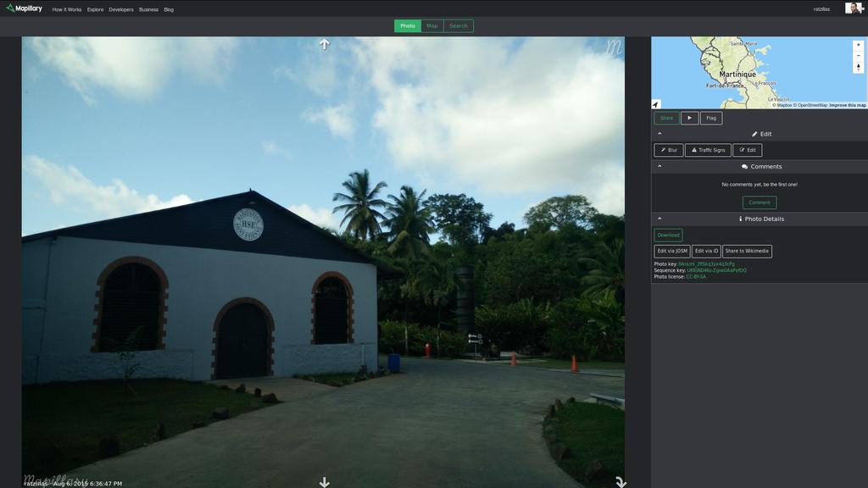This screenshot has width=868, height=488.
Task: Click Improve this map link
Action: click(848, 105)
